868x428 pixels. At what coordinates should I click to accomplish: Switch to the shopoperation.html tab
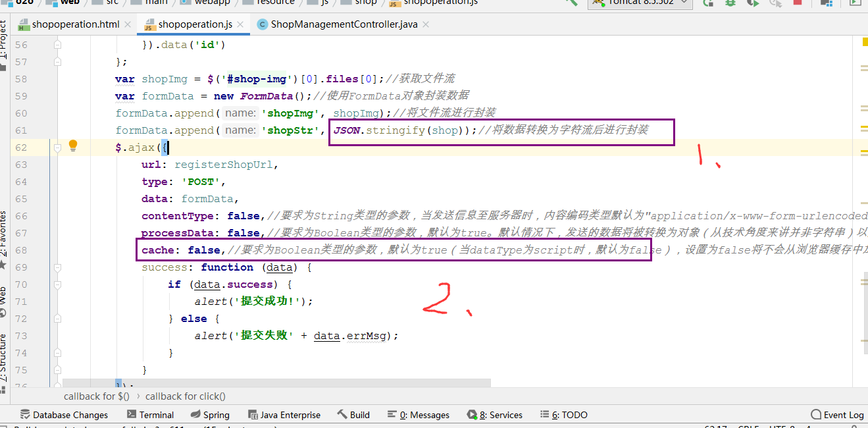pos(75,25)
